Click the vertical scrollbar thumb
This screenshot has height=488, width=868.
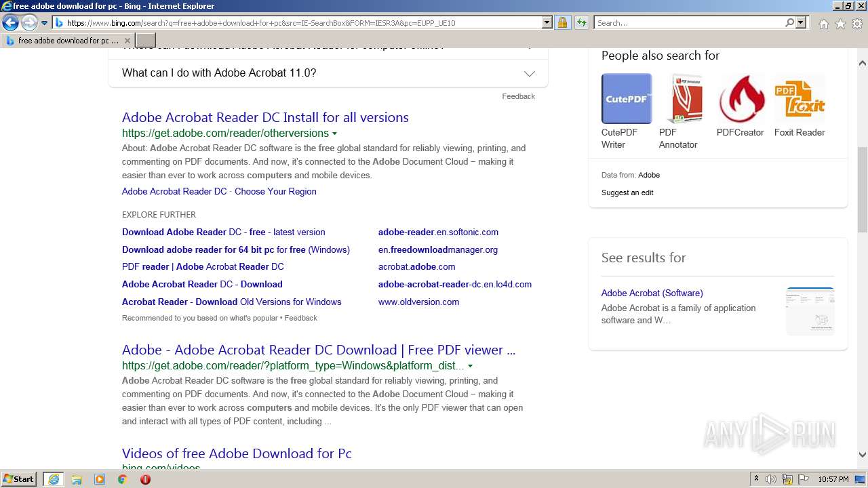pos(863,190)
